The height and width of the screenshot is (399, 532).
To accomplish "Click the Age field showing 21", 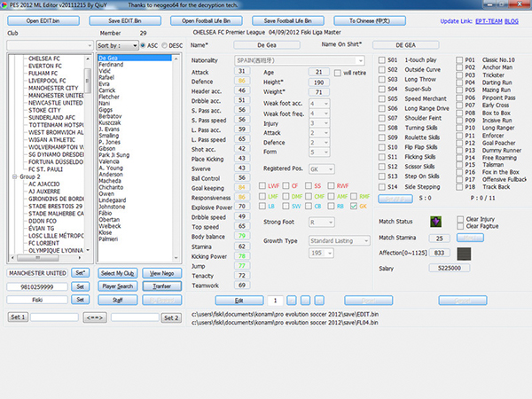I will [x=318, y=72].
